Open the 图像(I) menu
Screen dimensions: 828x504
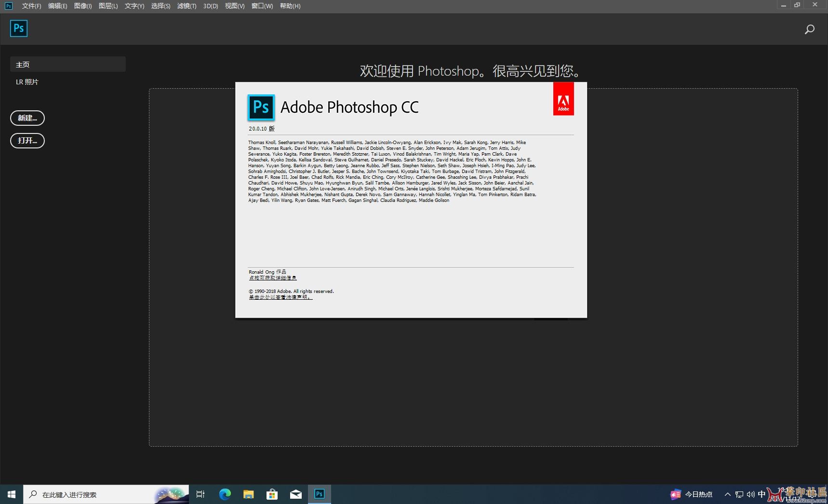coord(83,6)
